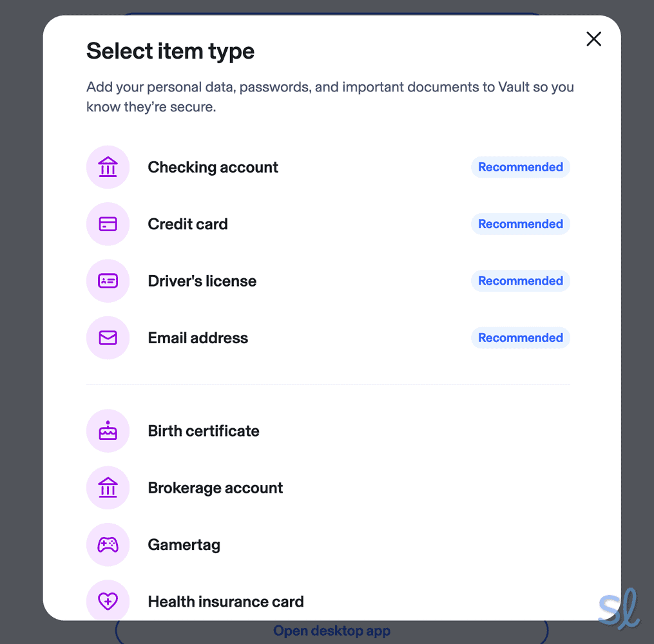
Task: Click the Health insurance heart icon
Action: click(108, 601)
